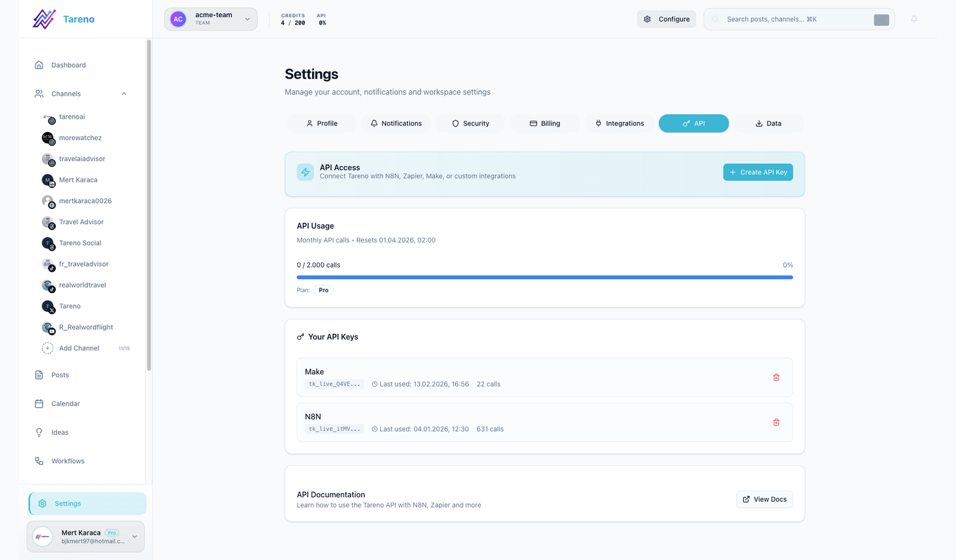
Task: Focus the Search posts, channels field
Action: click(x=799, y=19)
